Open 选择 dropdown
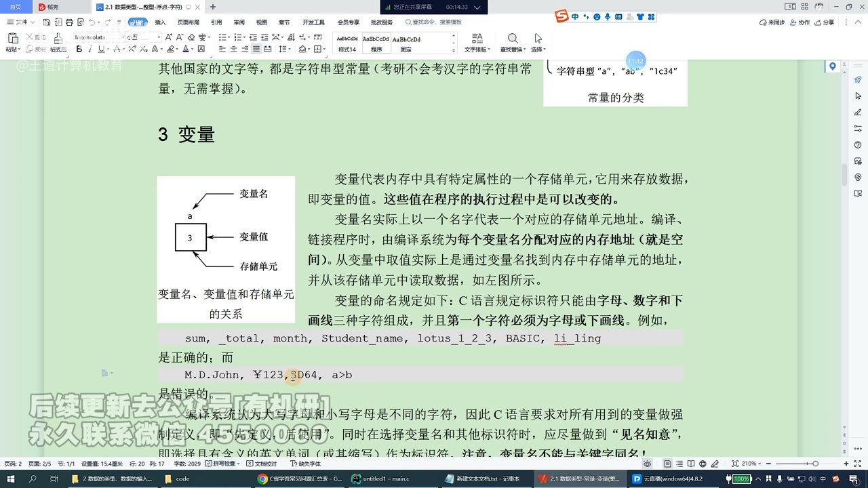Screen dimensions: 868x488 tap(538, 43)
